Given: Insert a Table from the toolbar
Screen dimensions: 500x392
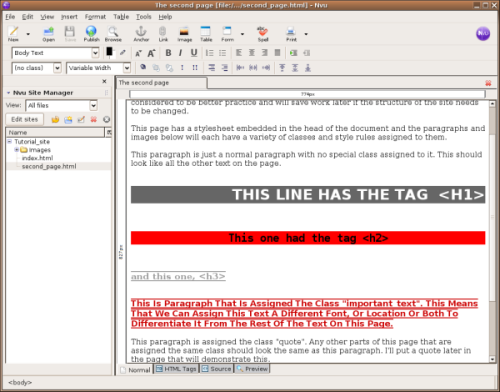Looking at the screenshot, I should pyautogui.click(x=206, y=33).
